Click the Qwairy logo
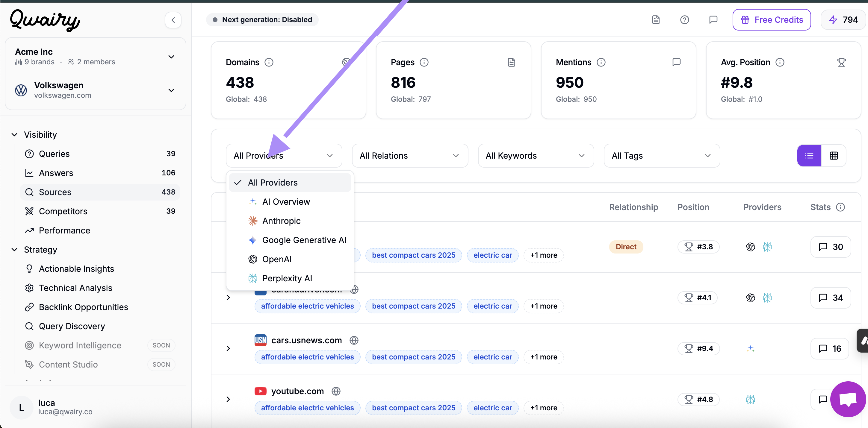 pyautogui.click(x=45, y=20)
